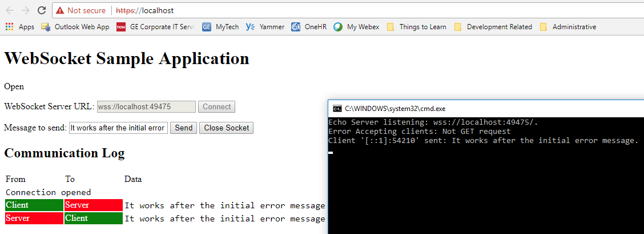This screenshot has height=234, width=644.
Task: Click the Send button
Action: (x=184, y=128)
